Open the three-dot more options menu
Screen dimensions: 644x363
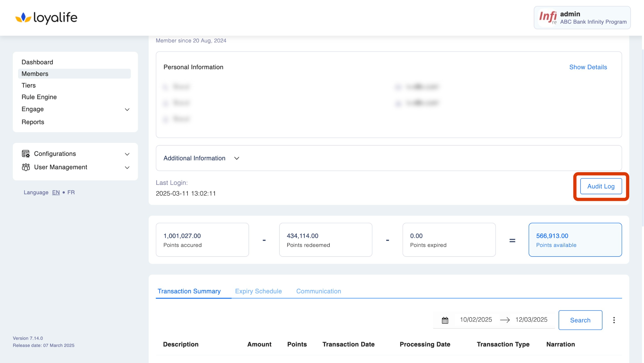tap(614, 320)
